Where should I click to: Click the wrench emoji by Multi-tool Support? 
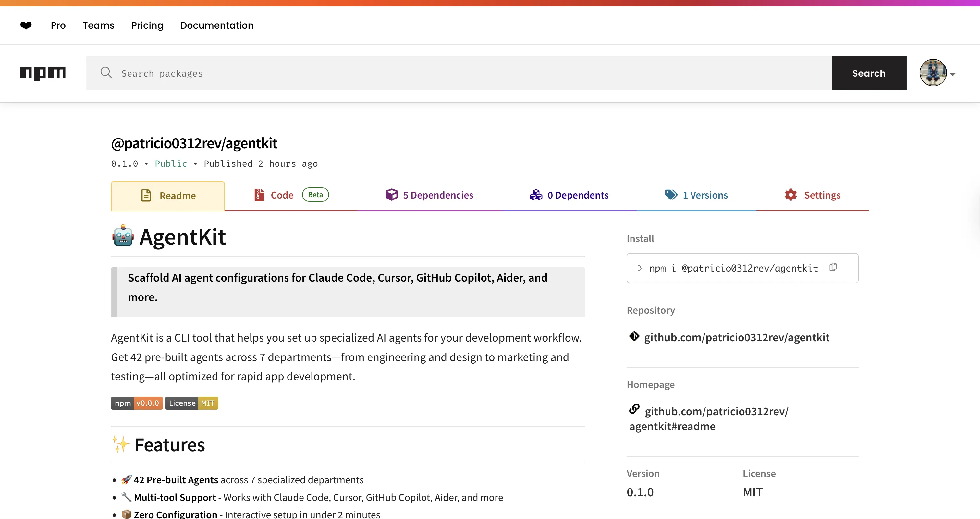(x=126, y=497)
